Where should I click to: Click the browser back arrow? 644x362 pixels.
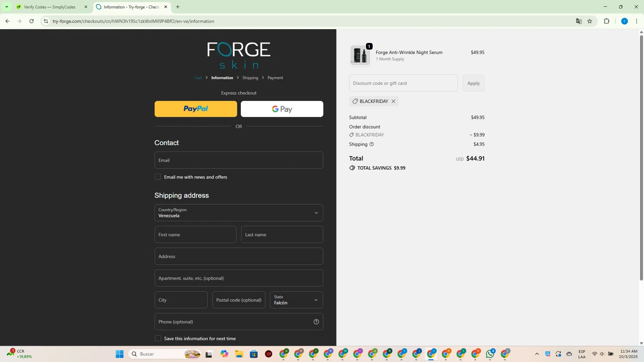[7, 21]
